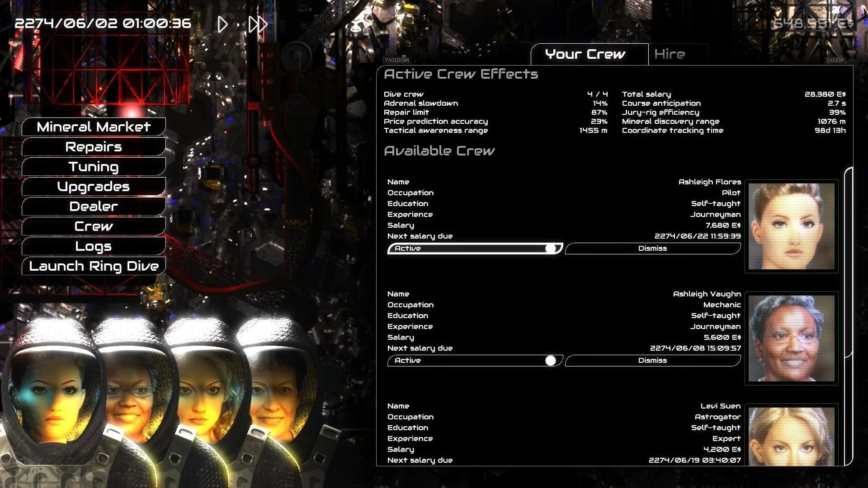This screenshot has width=868, height=488.
Task: Click 'Mineral discovery range' stat
Action: [734, 122]
